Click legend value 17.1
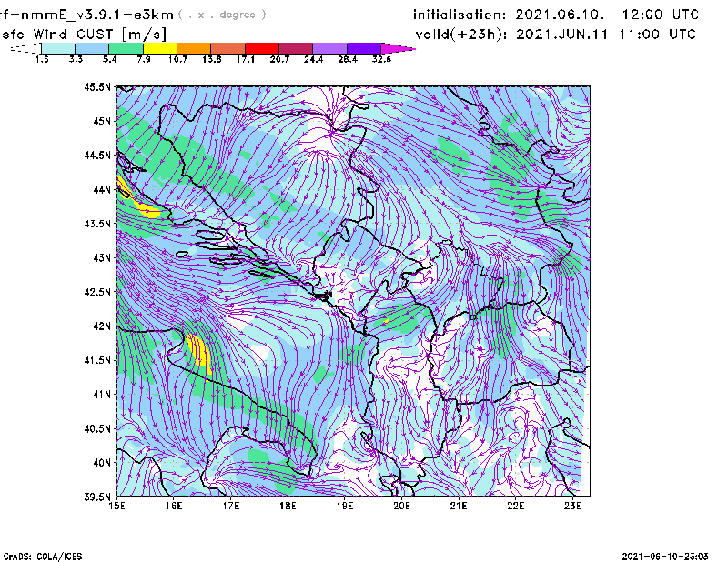The image size is (728, 562). click(246, 59)
